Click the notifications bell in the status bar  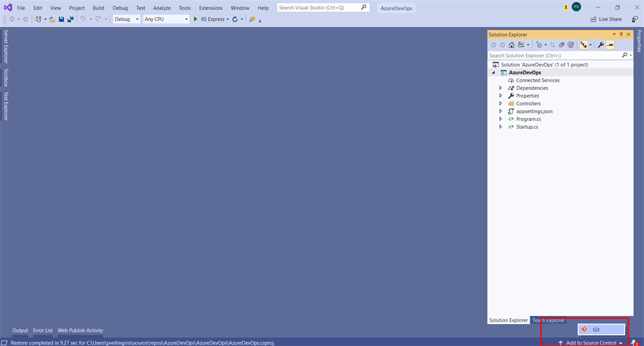point(634,343)
